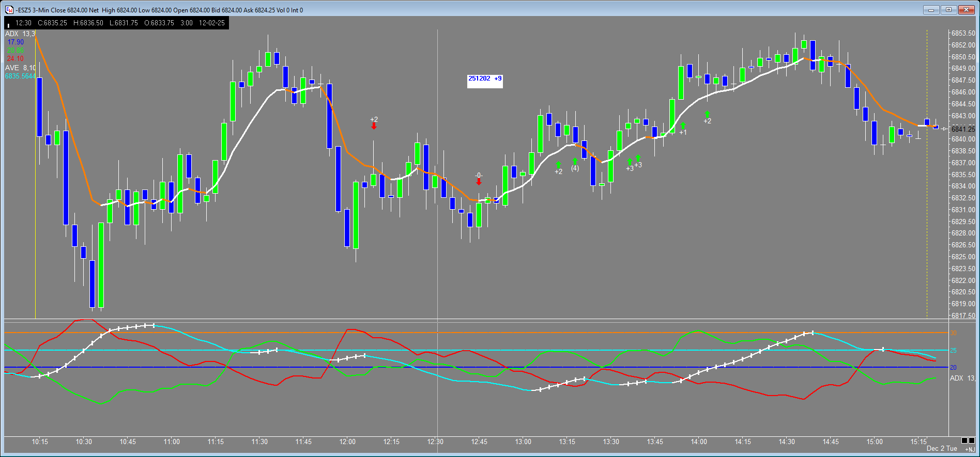Minimize the chart window
This screenshot has width=980, height=457.
[931, 10]
